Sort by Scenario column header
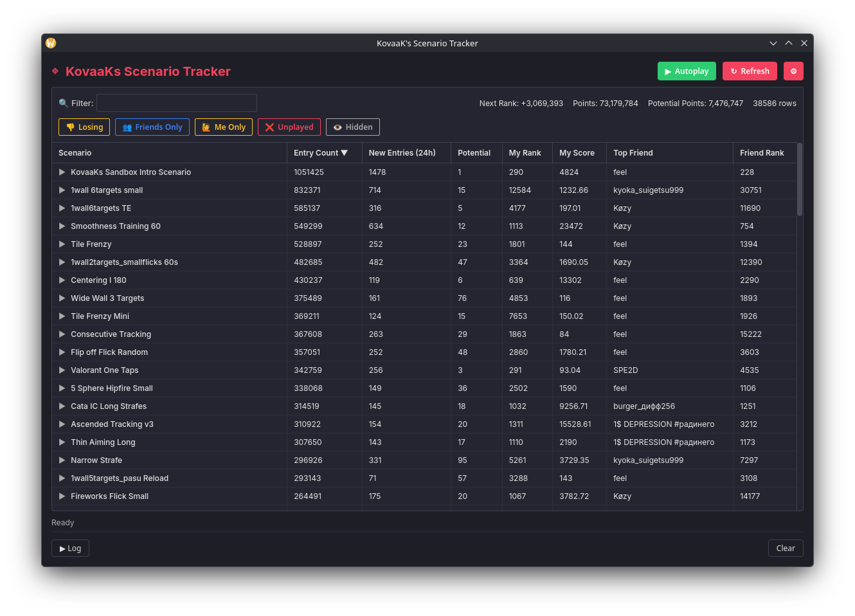Image resolution: width=855 pixels, height=616 pixels. [169, 153]
